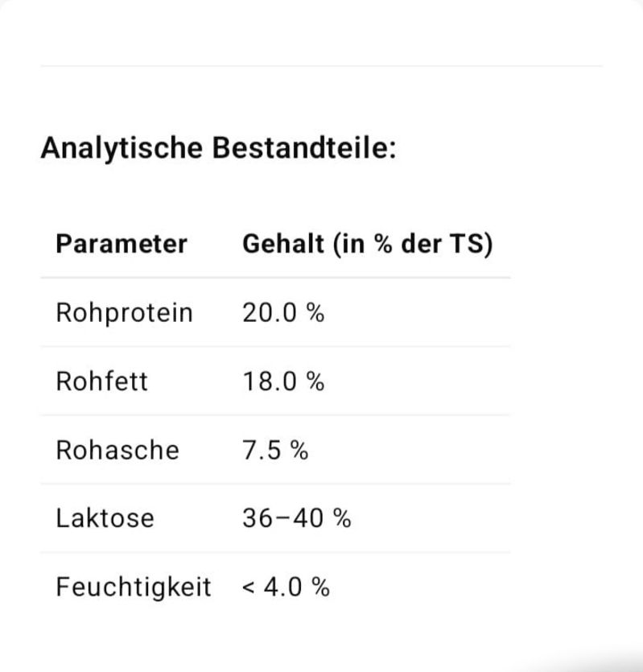Select the 18.0 % fat value
The image size is (643, 672).
[x=283, y=381]
